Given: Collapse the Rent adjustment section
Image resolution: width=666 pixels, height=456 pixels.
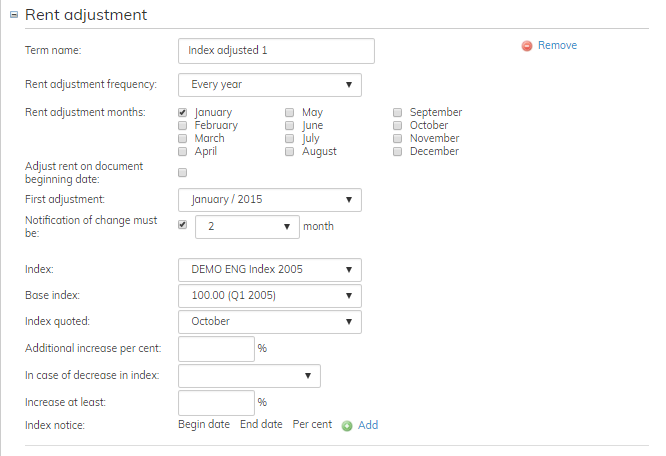Looking at the screenshot, I should pos(14,15).
